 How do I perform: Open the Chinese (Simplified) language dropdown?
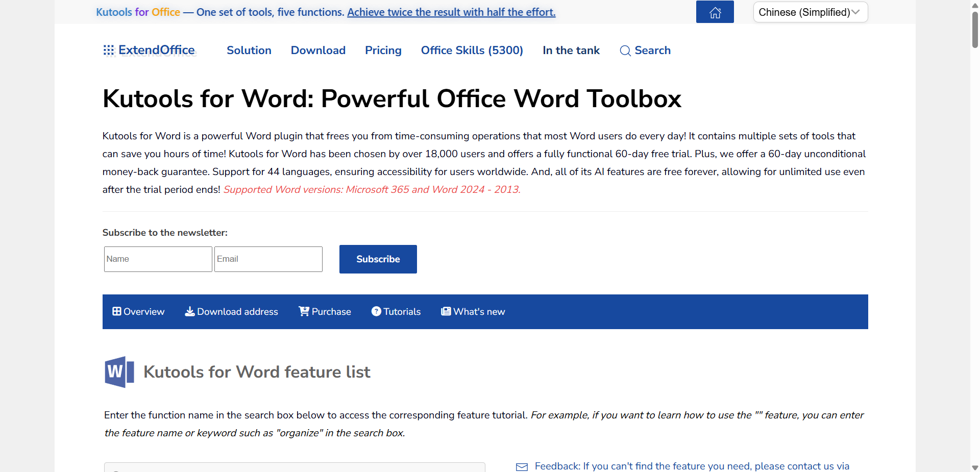(x=810, y=12)
